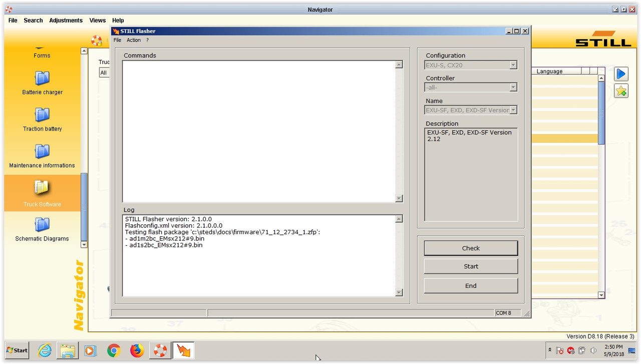This screenshot has height=364, width=641.
Task: Switch to the STILL Flasher taskbar item
Action: tap(183, 350)
